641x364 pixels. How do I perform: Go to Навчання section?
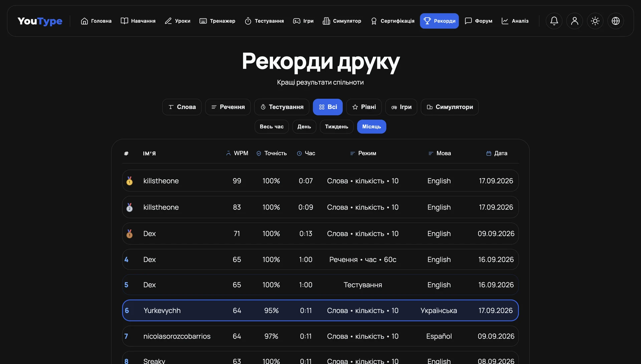coord(138,21)
